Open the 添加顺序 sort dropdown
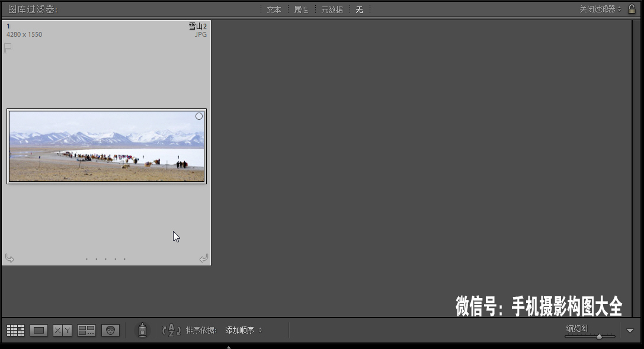Viewport: 644px width, 349px height. click(243, 330)
